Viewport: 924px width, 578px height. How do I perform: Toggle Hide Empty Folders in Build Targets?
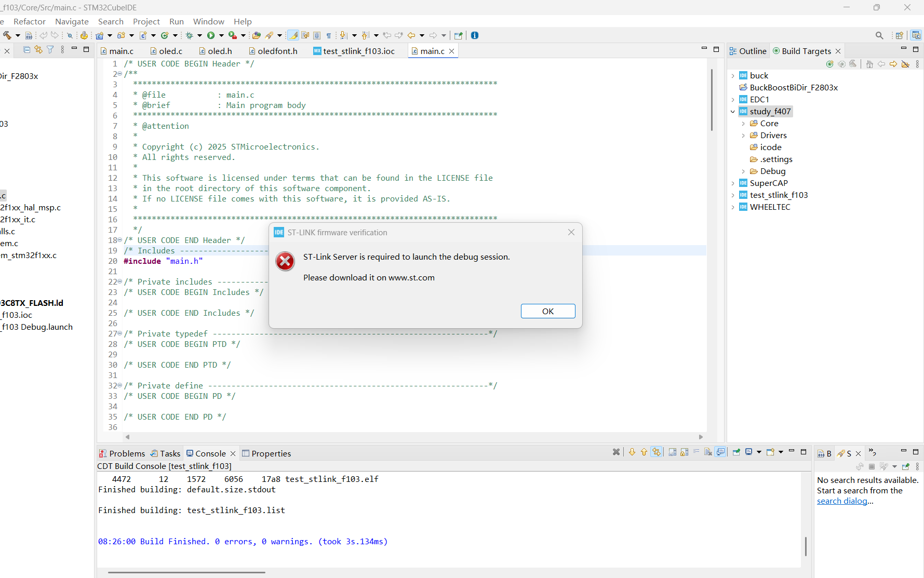pos(905,64)
